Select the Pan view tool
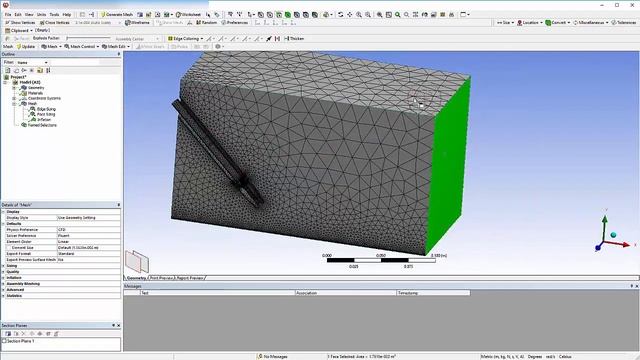 [350, 14]
